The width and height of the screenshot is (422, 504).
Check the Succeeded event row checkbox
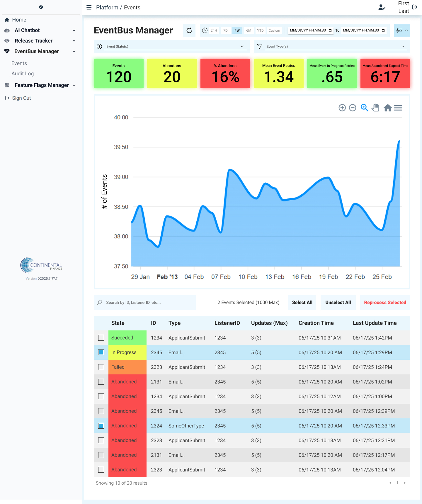[101, 338]
